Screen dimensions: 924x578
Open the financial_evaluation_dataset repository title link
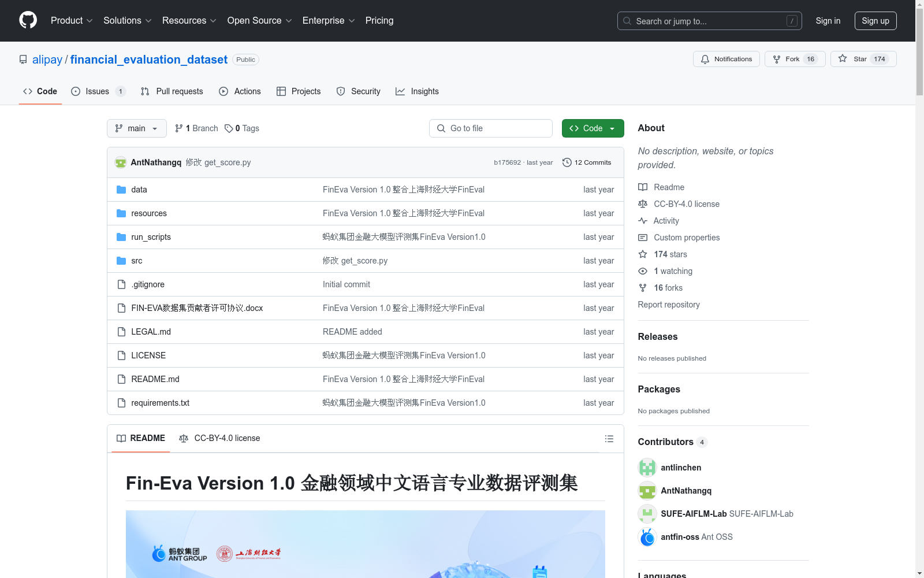click(x=149, y=60)
